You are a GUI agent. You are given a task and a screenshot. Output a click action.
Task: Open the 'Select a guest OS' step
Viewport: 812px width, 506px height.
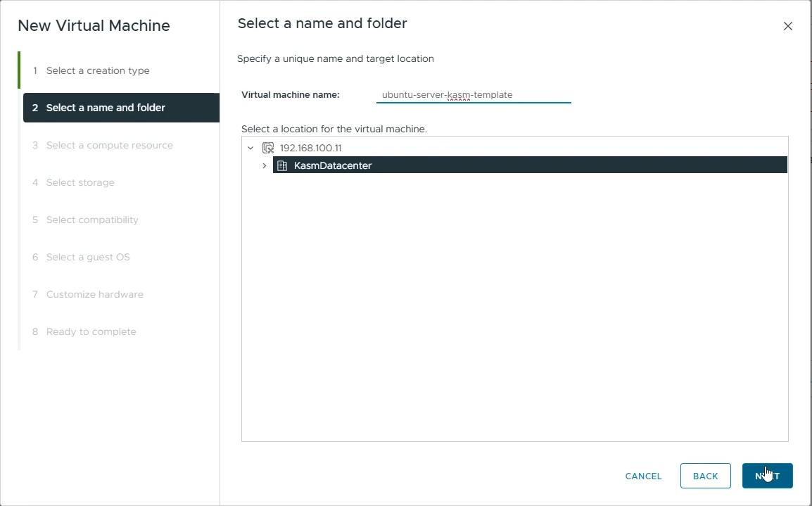[x=87, y=257]
